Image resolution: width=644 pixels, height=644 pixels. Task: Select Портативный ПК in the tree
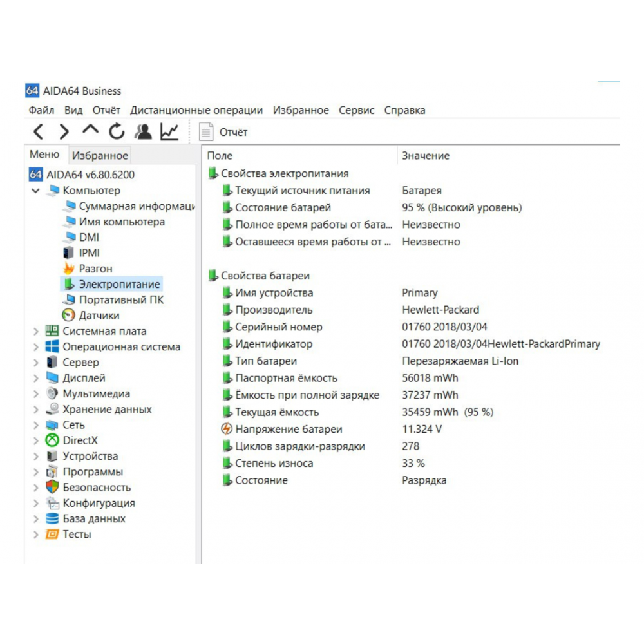[x=121, y=300]
